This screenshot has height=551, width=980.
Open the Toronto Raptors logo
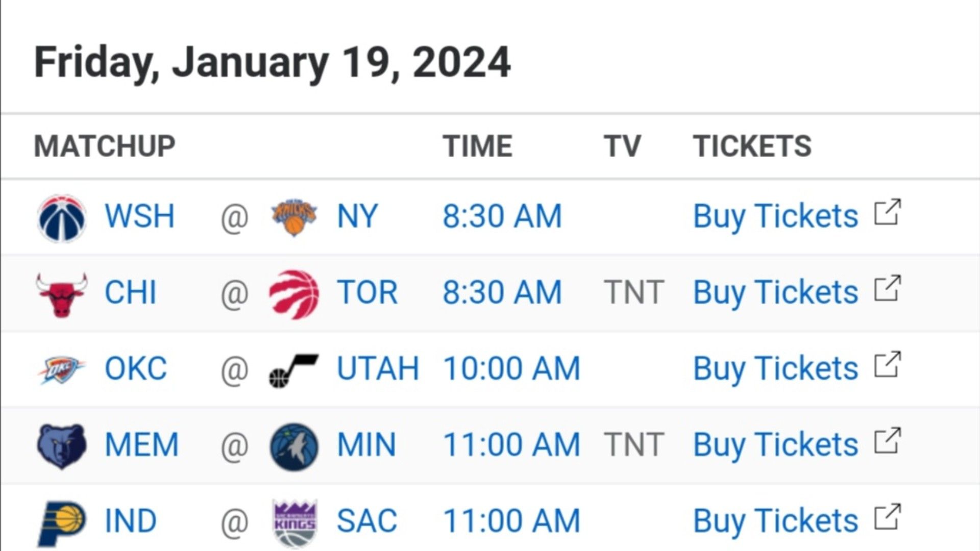pos(294,294)
